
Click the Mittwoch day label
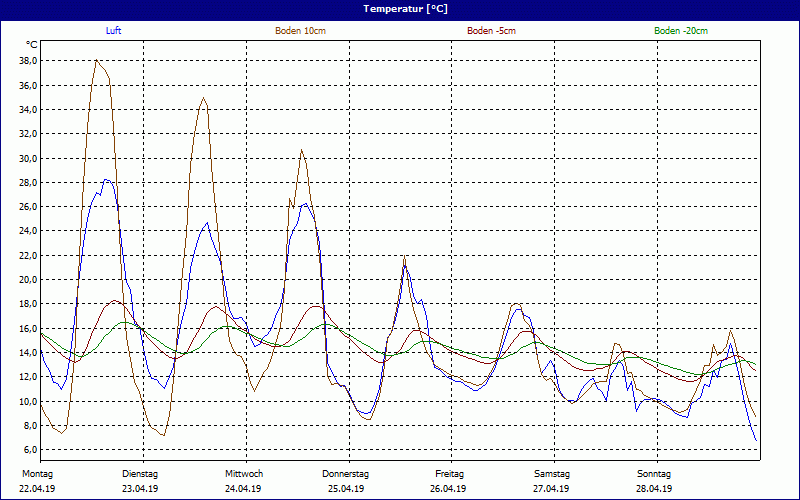pos(243,473)
